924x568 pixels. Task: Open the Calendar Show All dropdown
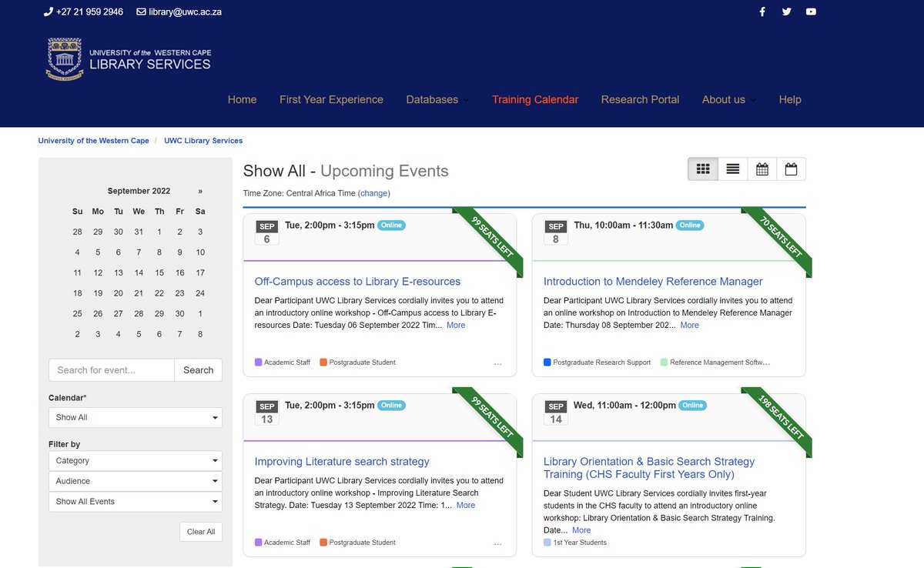136,417
